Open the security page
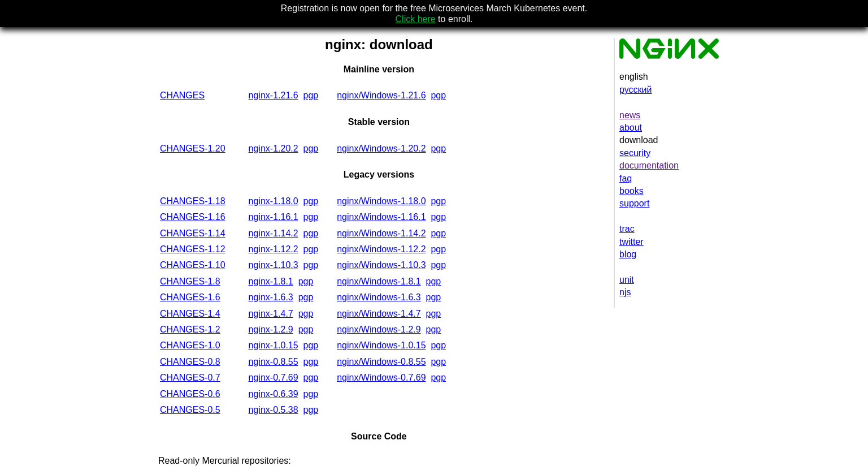This screenshot has height=466, width=868. (x=635, y=153)
